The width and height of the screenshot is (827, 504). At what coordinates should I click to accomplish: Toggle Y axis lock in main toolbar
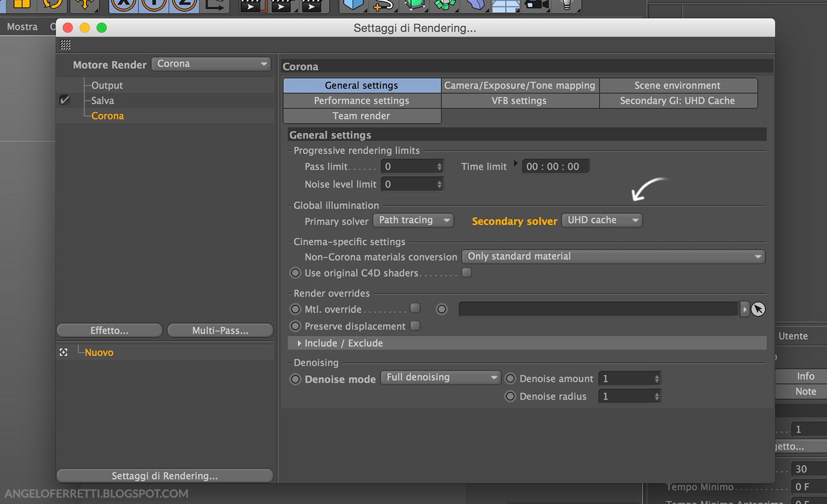[154, 4]
